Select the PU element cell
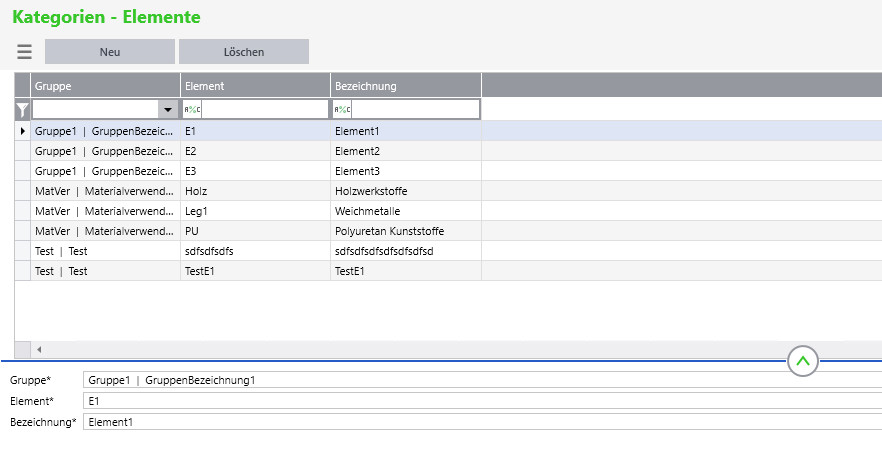The image size is (882, 459). (x=255, y=231)
